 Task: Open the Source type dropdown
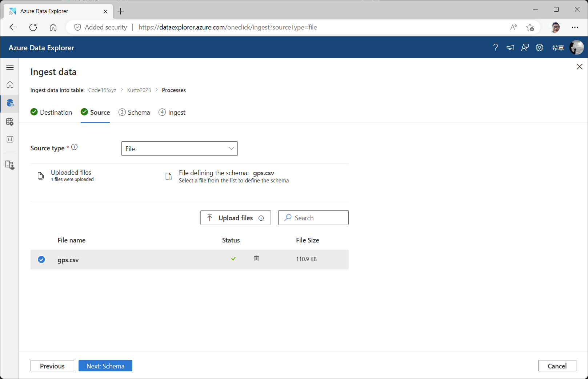pyautogui.click(x=180, y=149)
